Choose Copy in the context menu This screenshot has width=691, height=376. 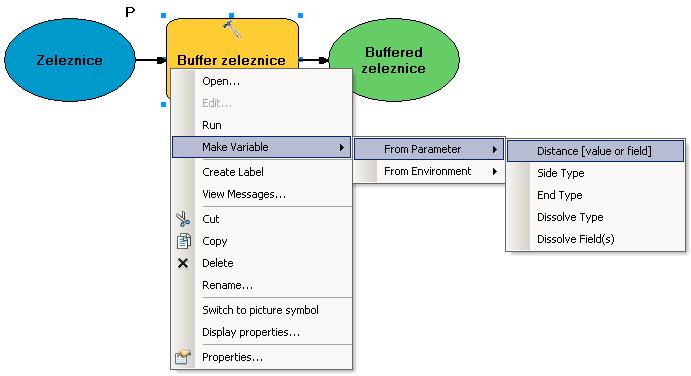(262, 241)
